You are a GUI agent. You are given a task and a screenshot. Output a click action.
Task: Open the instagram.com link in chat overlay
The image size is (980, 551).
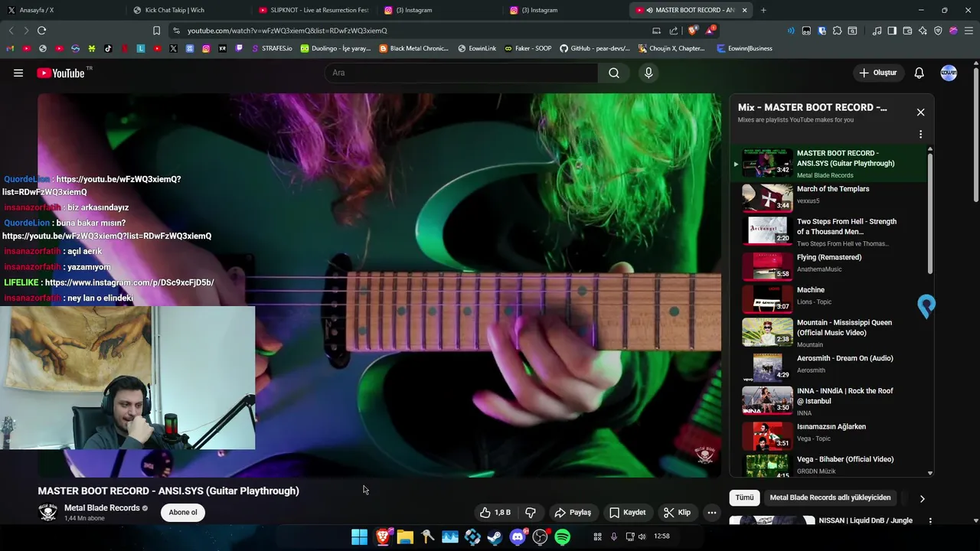pyautogui.click(x=129, y=282)
